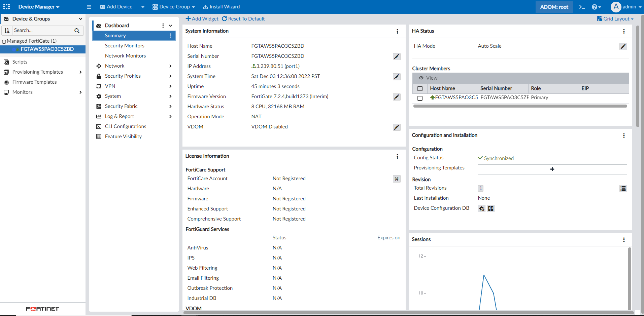Viewport: 644px width, 316px height.
Task: Click the hamburger menu toggle icon
Action: coord(89,7)
